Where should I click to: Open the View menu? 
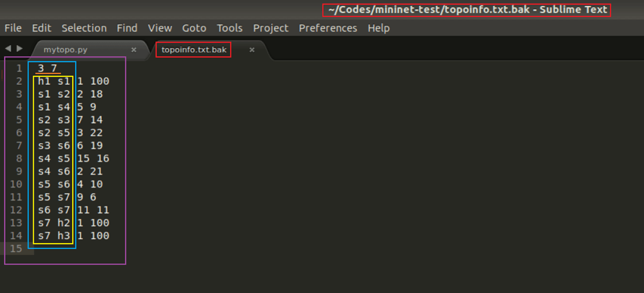(160, 28)
